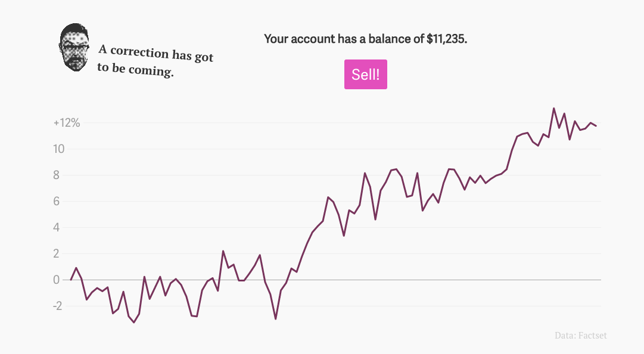Click the rightmost end of the chart line

596,126
